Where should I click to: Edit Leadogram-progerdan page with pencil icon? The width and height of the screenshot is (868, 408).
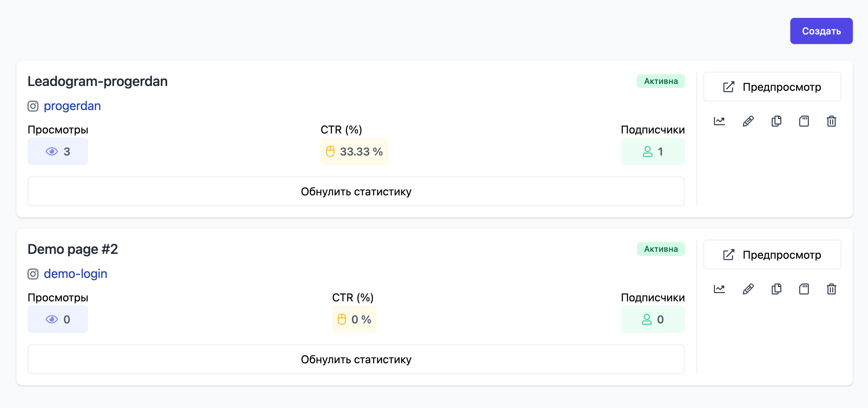[748, 121]
